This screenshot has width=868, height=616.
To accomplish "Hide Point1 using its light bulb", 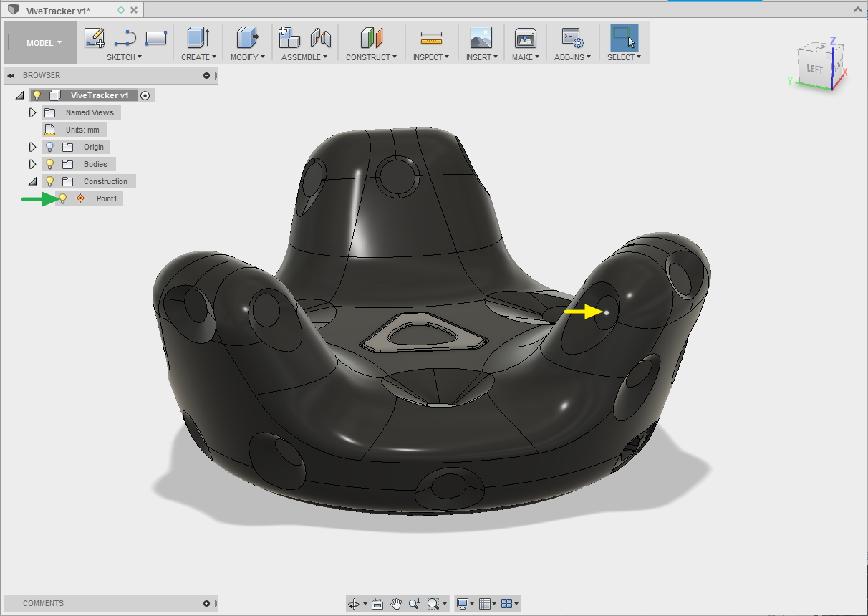I will coord(63,198).
